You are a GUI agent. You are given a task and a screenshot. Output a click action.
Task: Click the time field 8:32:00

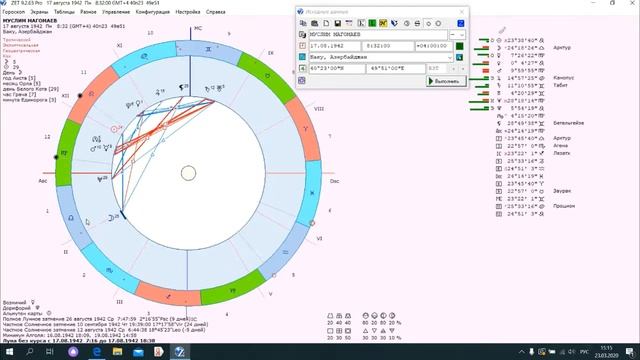[388, 46]
